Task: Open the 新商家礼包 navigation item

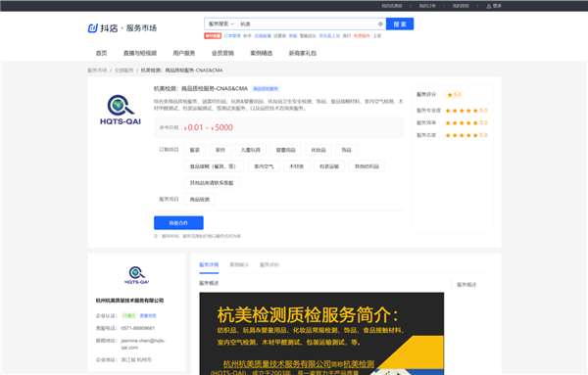Action: coord(302,53)
